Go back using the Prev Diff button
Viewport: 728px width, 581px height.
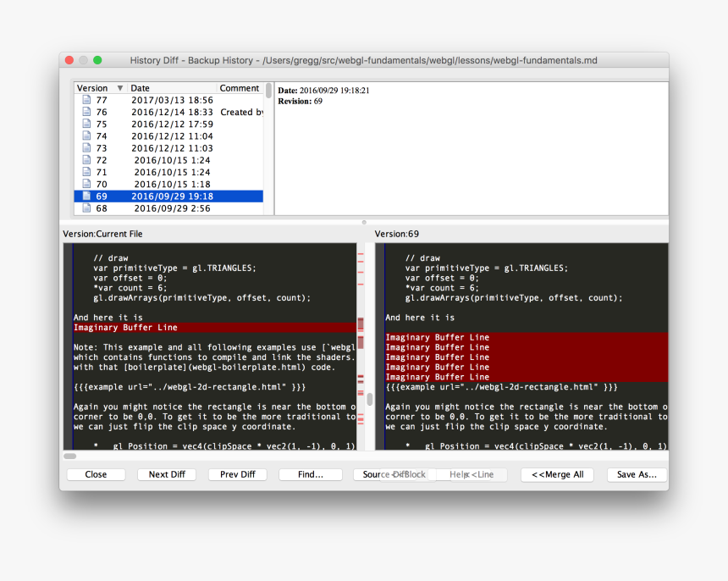(238, 475)
